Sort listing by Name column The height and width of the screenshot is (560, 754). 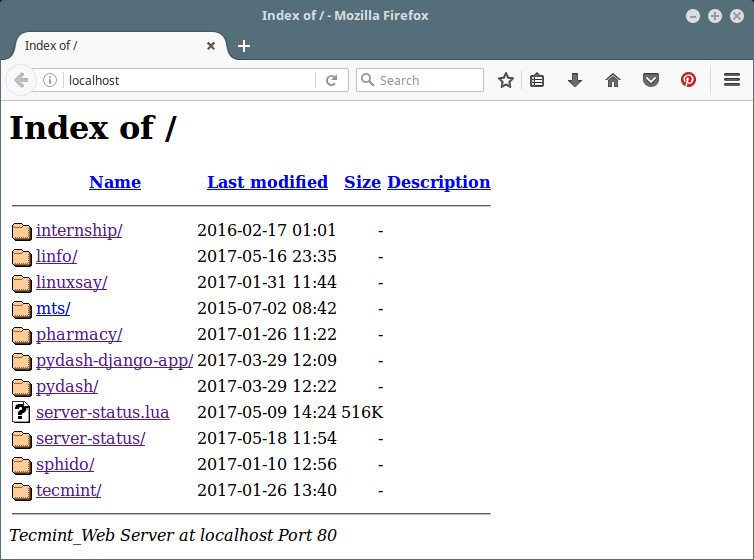click(x=115, y=182)
